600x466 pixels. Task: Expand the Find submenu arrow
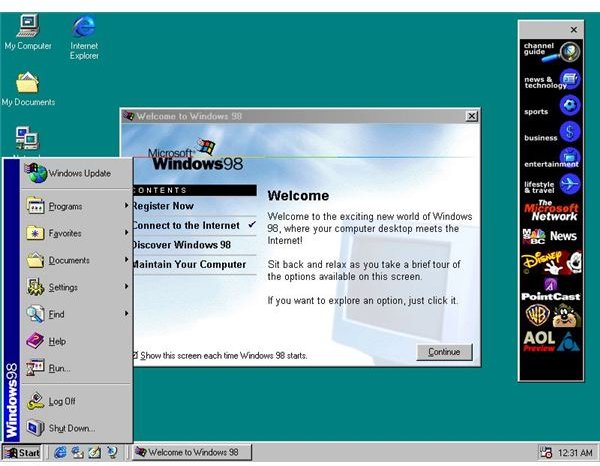(x=126, y=313)
